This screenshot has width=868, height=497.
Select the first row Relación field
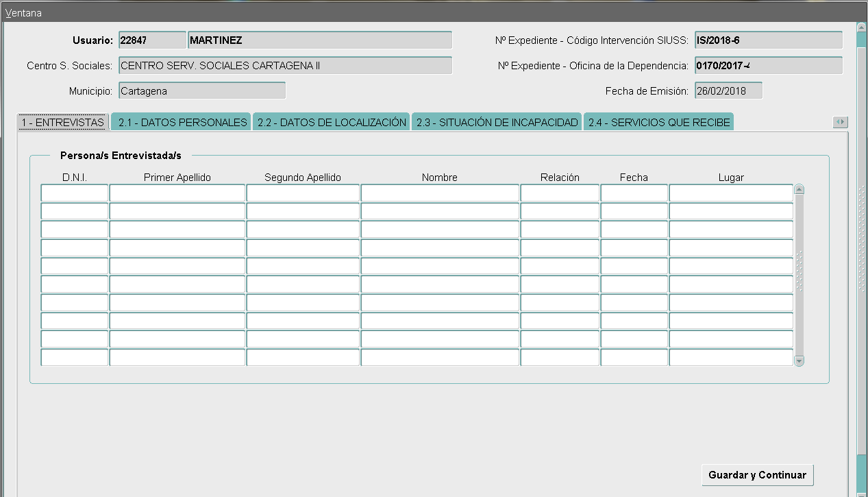coord(560,193)
